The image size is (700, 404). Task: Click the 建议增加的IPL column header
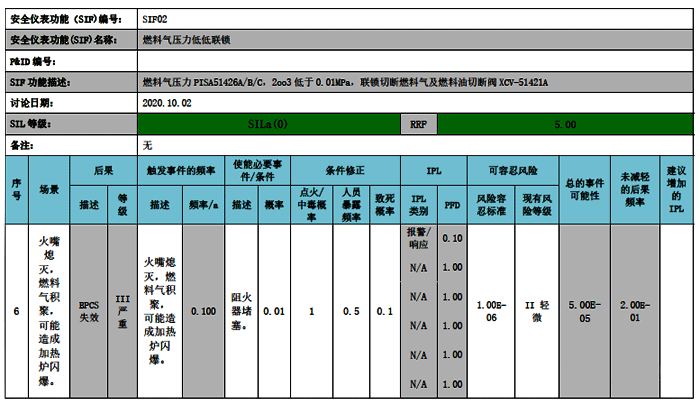[x=677, y=189]
